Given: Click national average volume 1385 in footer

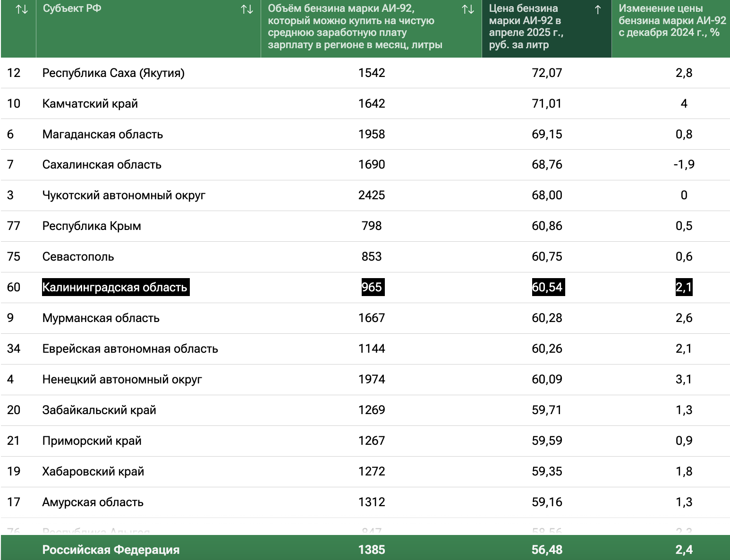Looking at the screenshot, I should point(372,550).
